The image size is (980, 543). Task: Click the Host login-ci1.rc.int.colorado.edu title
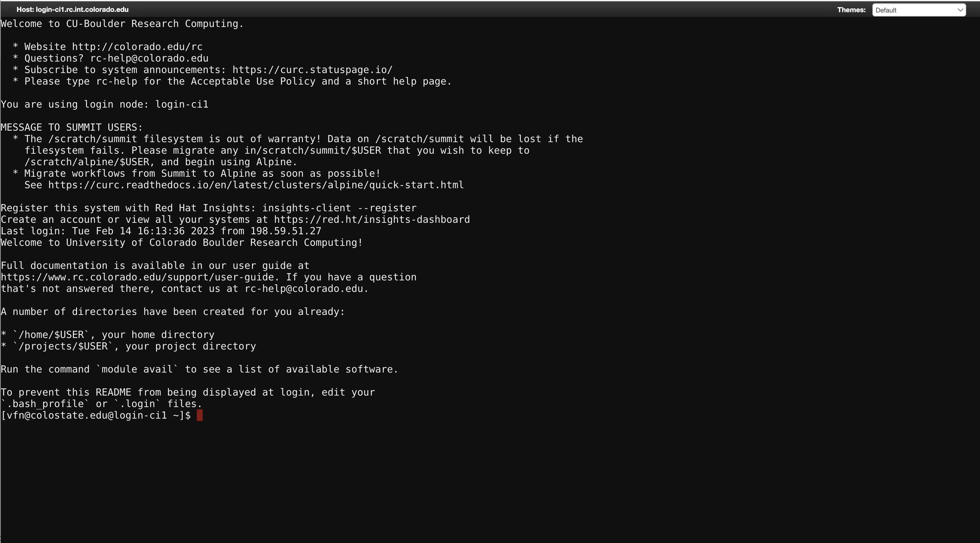(x=72, y=10)
